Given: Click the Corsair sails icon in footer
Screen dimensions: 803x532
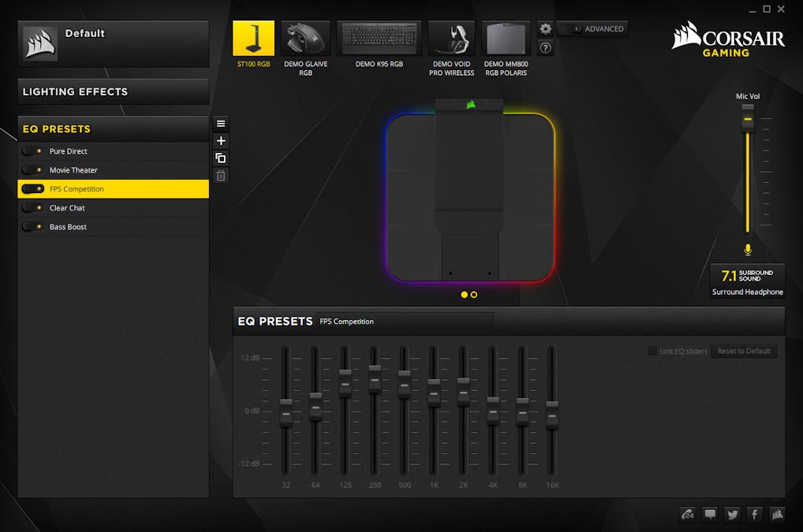Looking at the screenshot, I should point(777,514).
